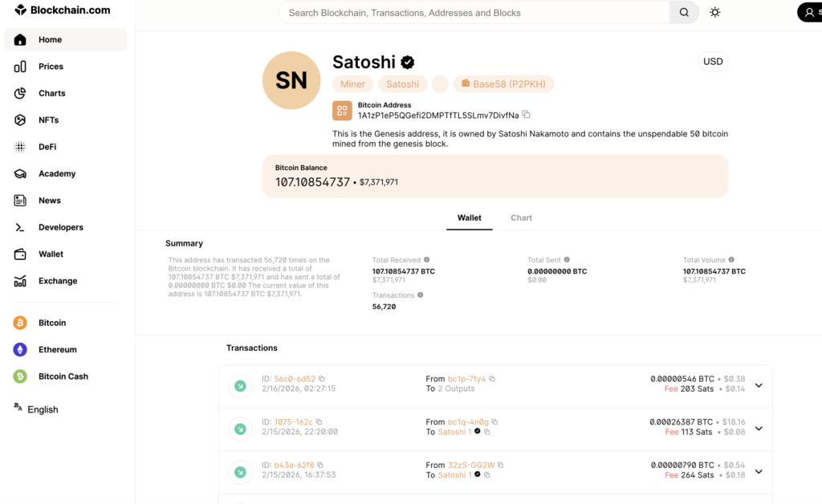
Task: Click the search magnifier icon
Action: point(684,13)
